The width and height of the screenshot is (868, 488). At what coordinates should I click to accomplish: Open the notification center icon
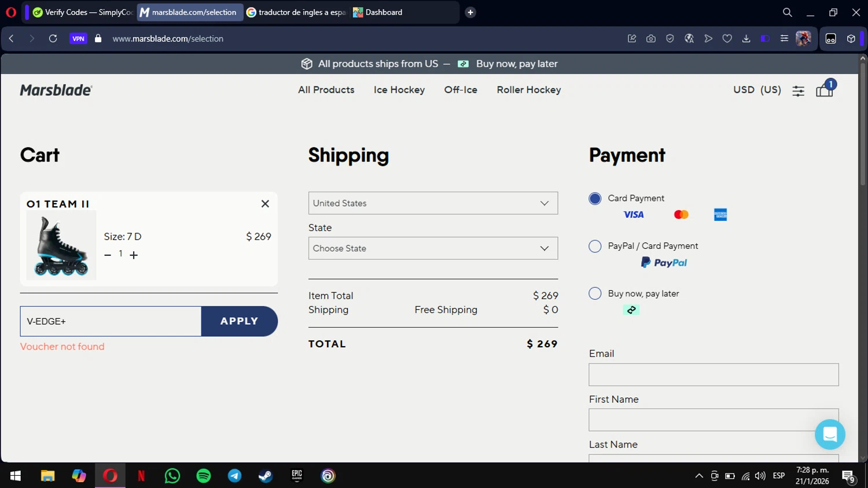[x=849, y=476]
